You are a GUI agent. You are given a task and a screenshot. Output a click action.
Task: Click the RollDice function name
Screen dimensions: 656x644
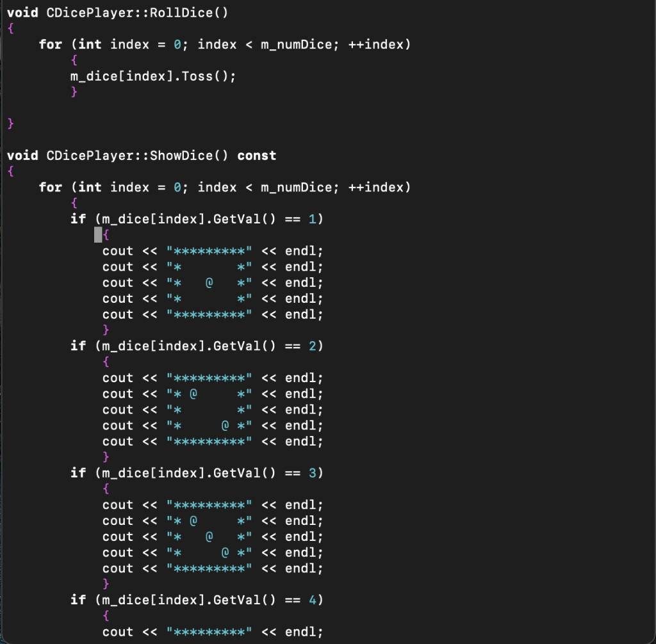[x=181, y=13]
